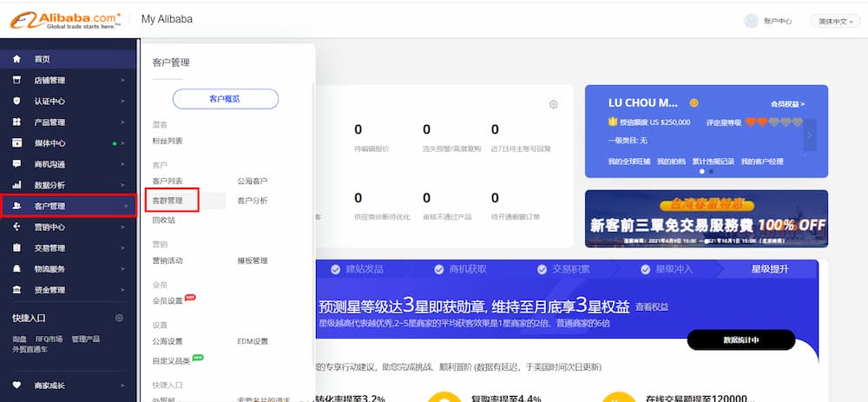This screenshot has width=868, height=402.
Task: Click the home icon beside 首页
Action: (16, 59)
